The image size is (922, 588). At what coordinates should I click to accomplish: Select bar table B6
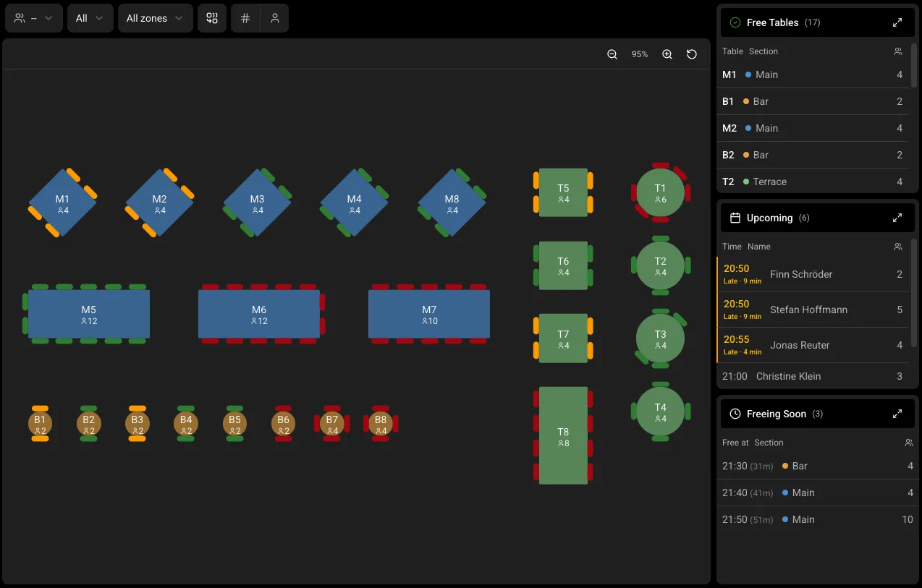point(283,424)
